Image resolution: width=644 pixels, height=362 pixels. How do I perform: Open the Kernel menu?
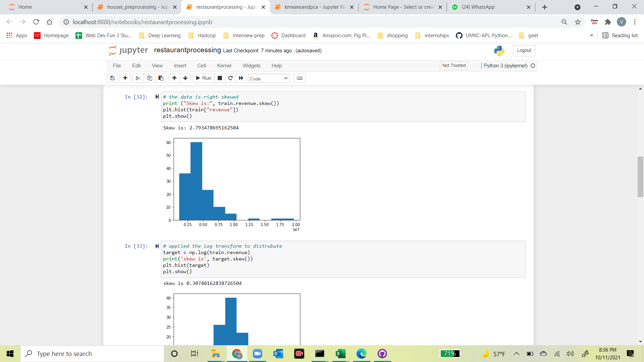click(x=224, y=65)
